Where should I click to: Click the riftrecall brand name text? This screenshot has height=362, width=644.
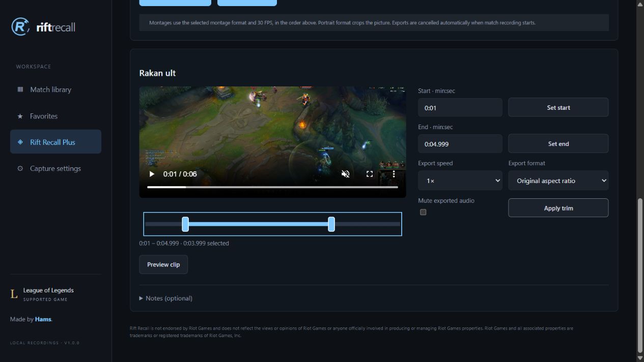tap(56, 27)
